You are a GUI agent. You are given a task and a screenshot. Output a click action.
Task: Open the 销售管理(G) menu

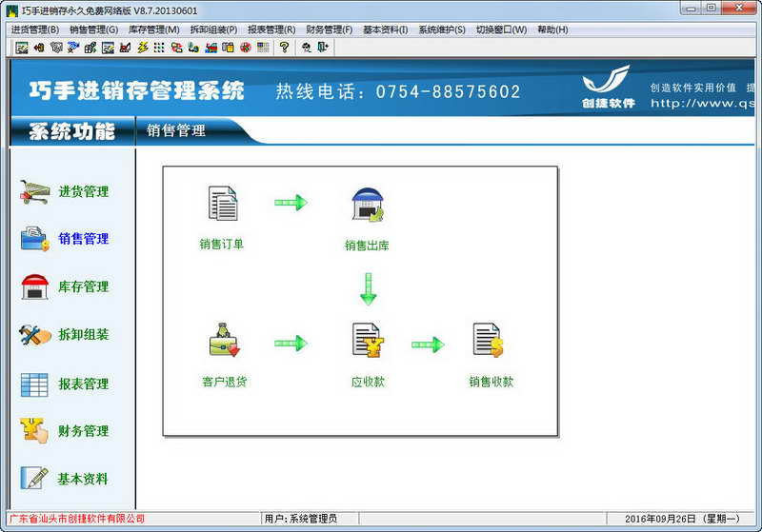click(x=93, y=30)
